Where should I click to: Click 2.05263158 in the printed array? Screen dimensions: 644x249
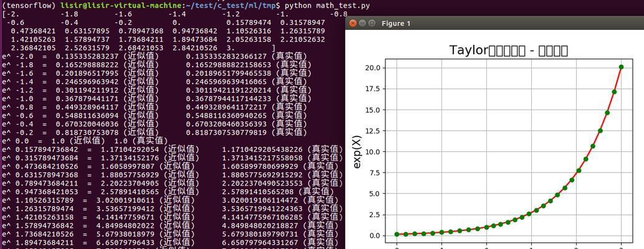click(x=249, y=40)
